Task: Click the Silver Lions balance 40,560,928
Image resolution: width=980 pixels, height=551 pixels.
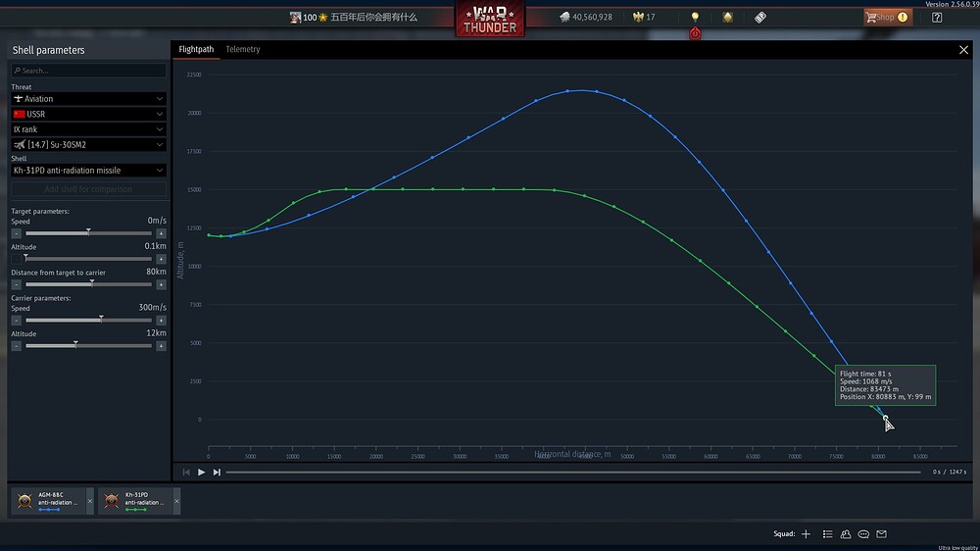Action: (x=586, y=17)
